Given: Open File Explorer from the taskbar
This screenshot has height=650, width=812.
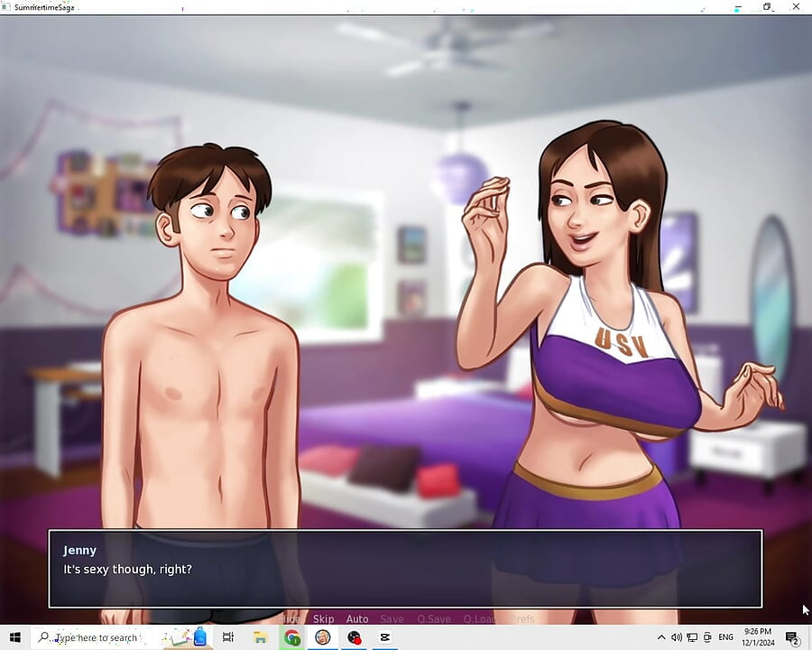Looking at the screenshot, I should (x=260, y=637).
